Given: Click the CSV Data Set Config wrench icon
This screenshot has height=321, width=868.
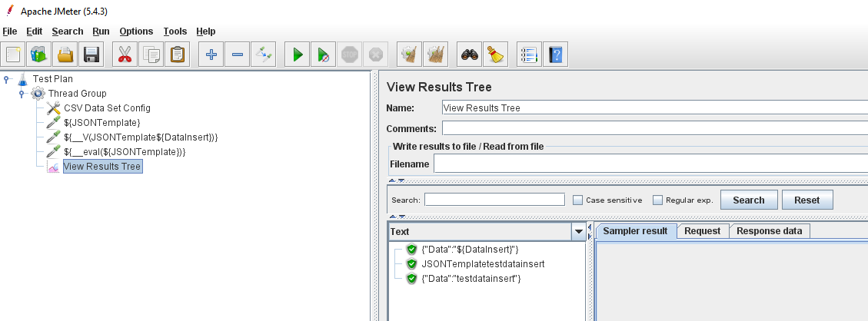Looking at the screenshot, I should (54, 108).
